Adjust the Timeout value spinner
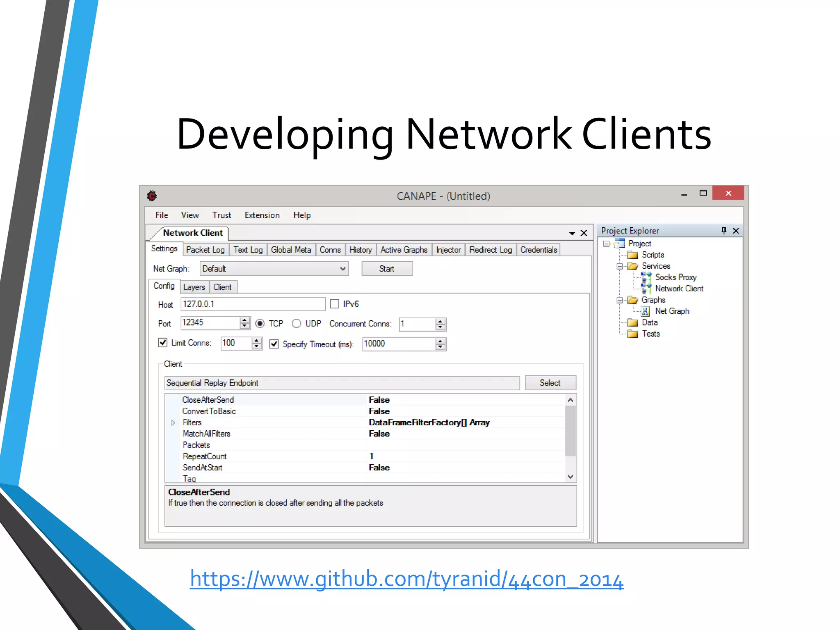 440,344
